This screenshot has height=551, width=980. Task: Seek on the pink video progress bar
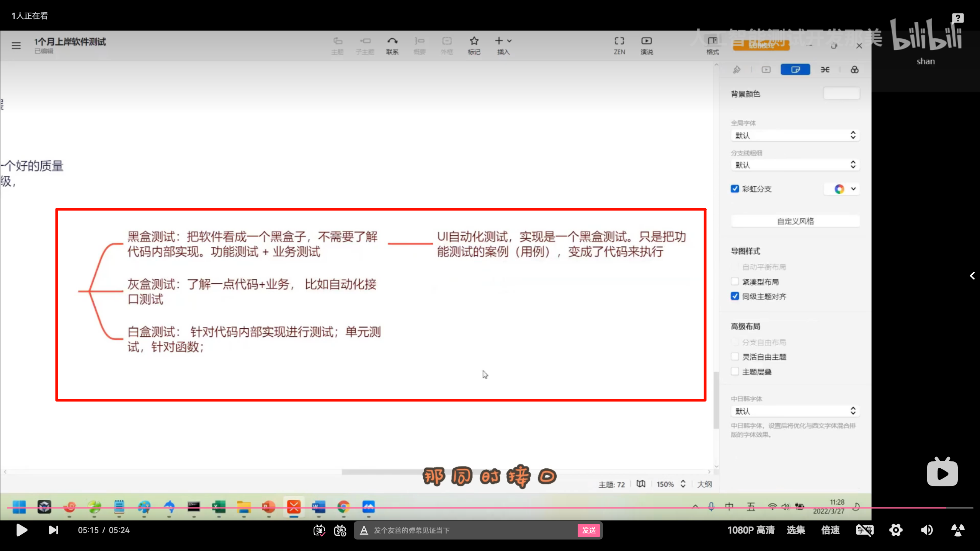(490, 508)
